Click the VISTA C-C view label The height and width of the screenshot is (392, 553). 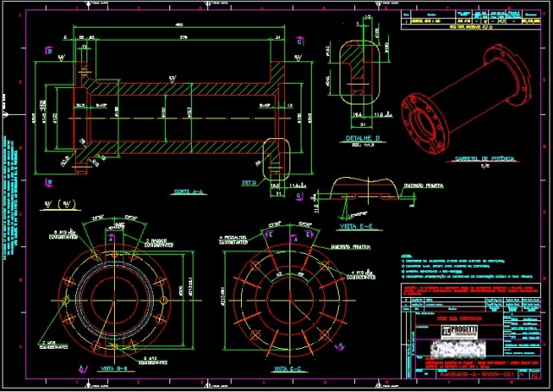(286, 369)
